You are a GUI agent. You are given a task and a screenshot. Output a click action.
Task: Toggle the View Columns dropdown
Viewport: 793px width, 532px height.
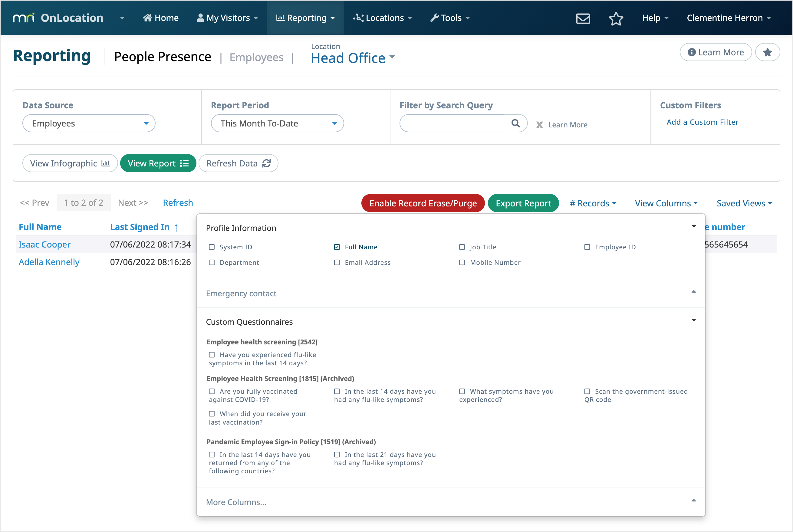coord(666,203)
